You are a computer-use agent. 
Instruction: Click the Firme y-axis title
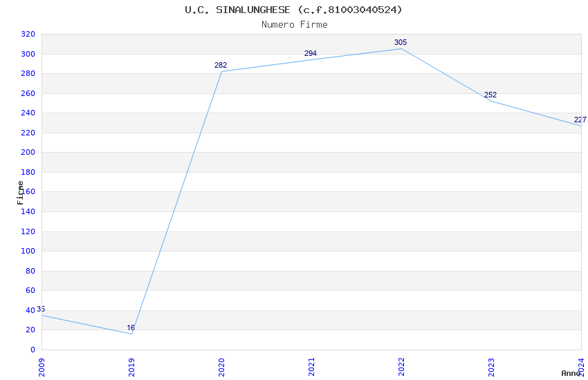coord(21,192)
